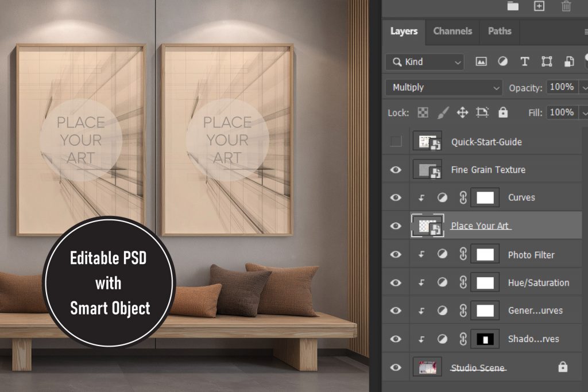Click the Opacity 100% value field
588x392 pixels.
562,87
